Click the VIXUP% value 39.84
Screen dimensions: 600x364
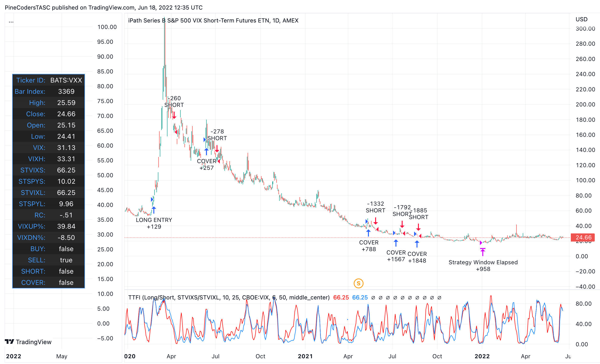(x=66, y=226)
